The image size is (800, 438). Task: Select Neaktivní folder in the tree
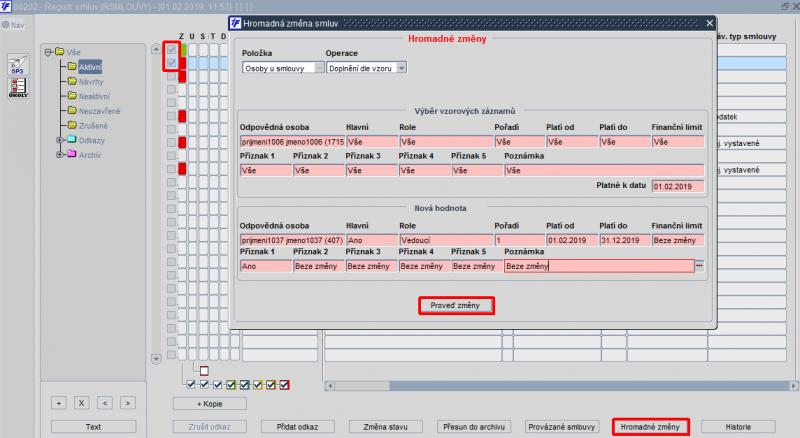(x=94, y=96)
